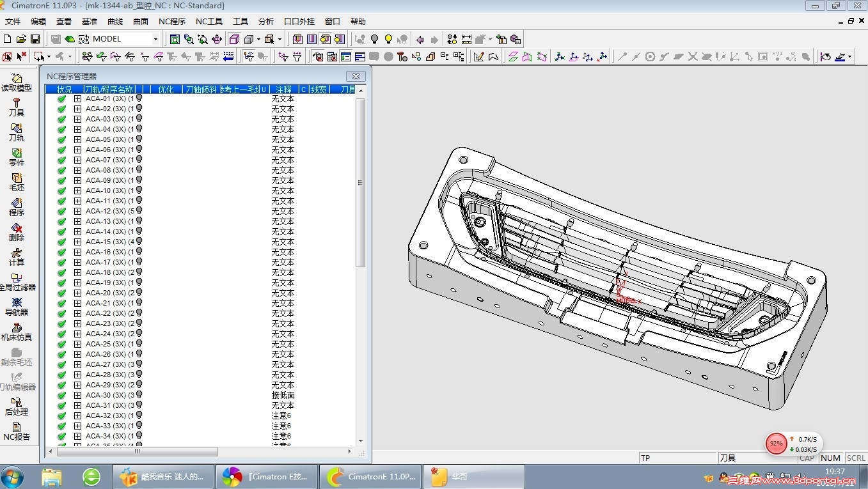
Task: Click the 92% memory indicator widget
Action: coord(776,443)
